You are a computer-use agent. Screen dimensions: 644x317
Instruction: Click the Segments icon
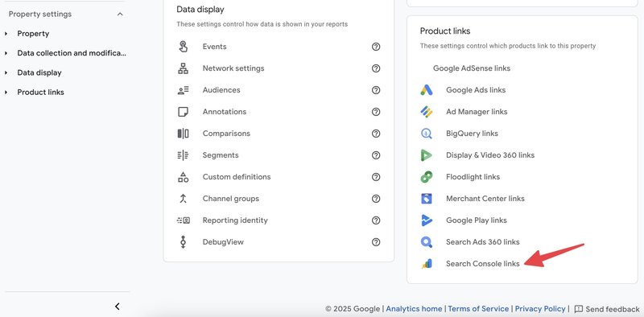point(184,155)
